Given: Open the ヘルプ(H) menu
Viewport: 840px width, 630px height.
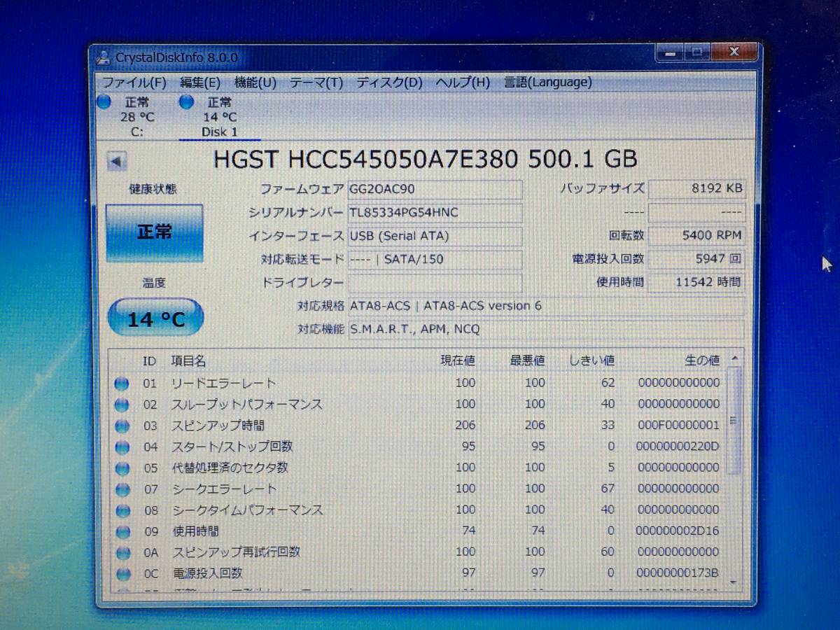Looking at the screenshot, I should point(463,82).
